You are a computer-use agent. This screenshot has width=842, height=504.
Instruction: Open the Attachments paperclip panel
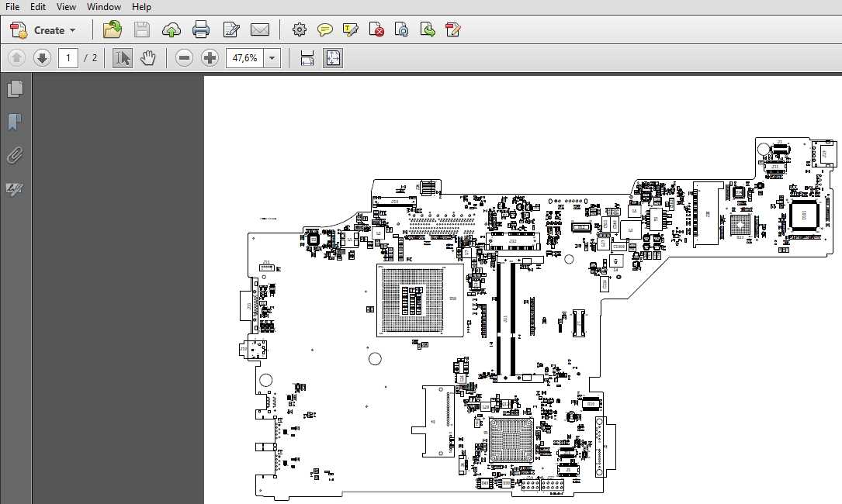15,156
